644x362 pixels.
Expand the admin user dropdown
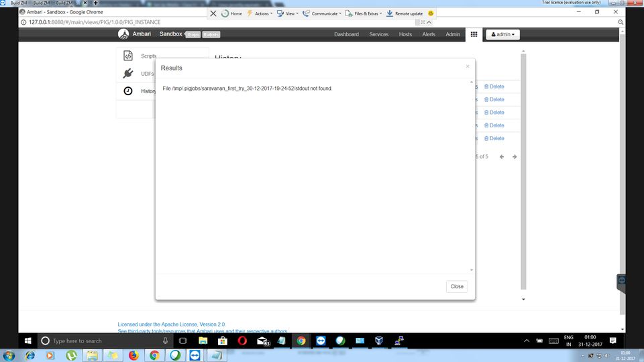(x=502, y=34)
